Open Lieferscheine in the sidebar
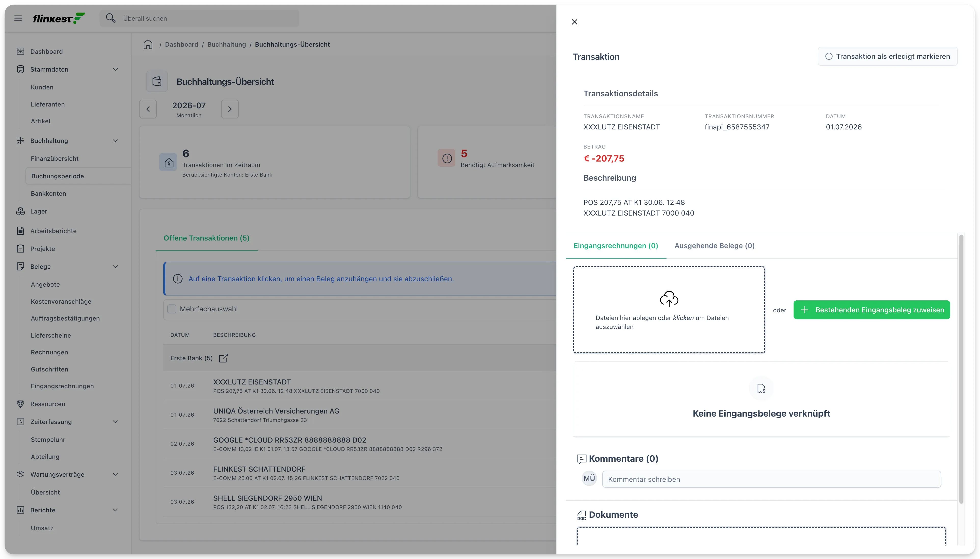980x559 pixels. click(51, 335)
